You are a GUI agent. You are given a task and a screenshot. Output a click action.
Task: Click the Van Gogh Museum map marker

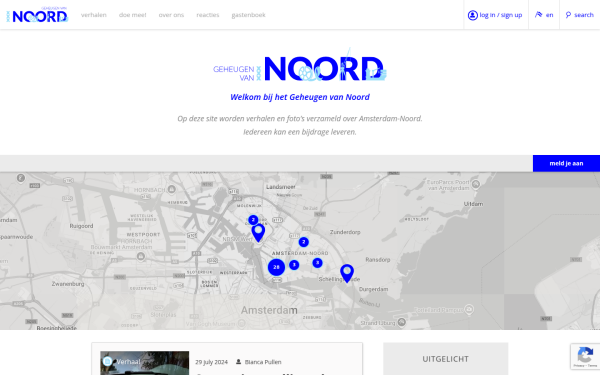coord(241,323)
